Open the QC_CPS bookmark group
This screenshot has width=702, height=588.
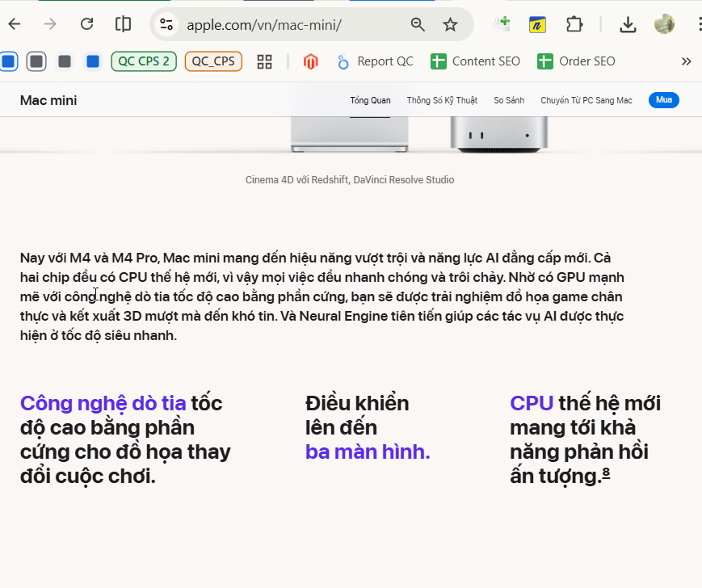(213, 61)
